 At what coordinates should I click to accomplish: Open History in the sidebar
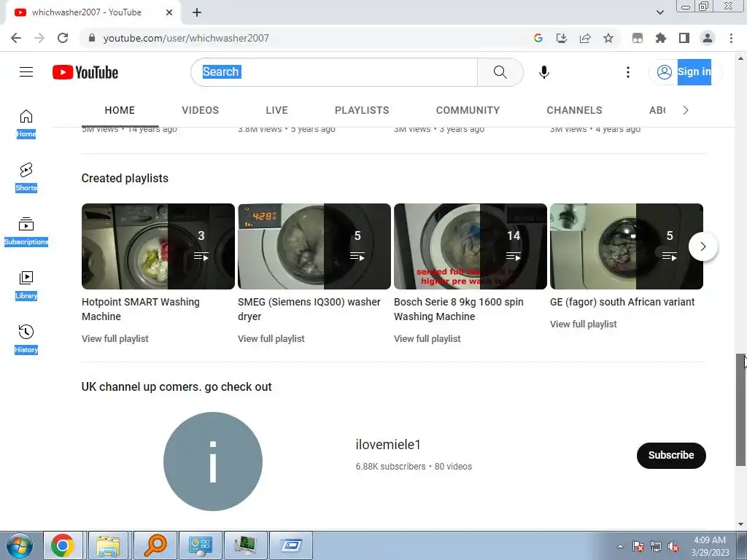click(26, 339)
